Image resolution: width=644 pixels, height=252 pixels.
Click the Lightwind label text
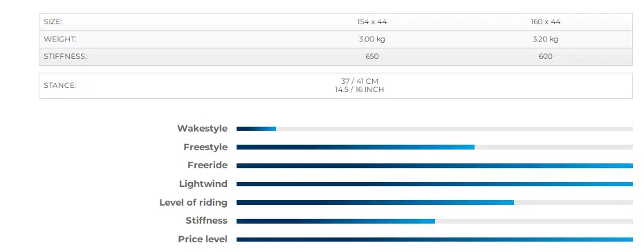(203, 183)
